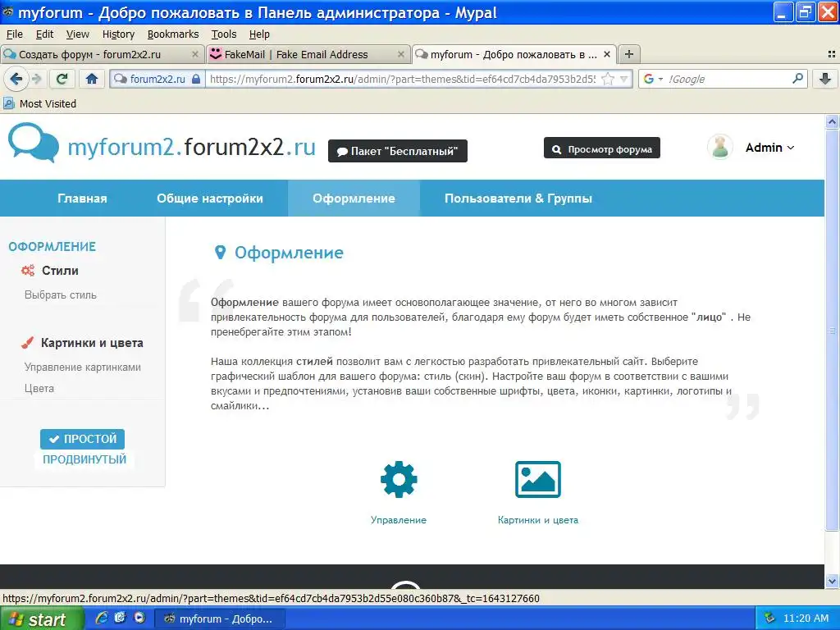Close the FakeMail tab
The image size is (840, 630).
(400, 54)
